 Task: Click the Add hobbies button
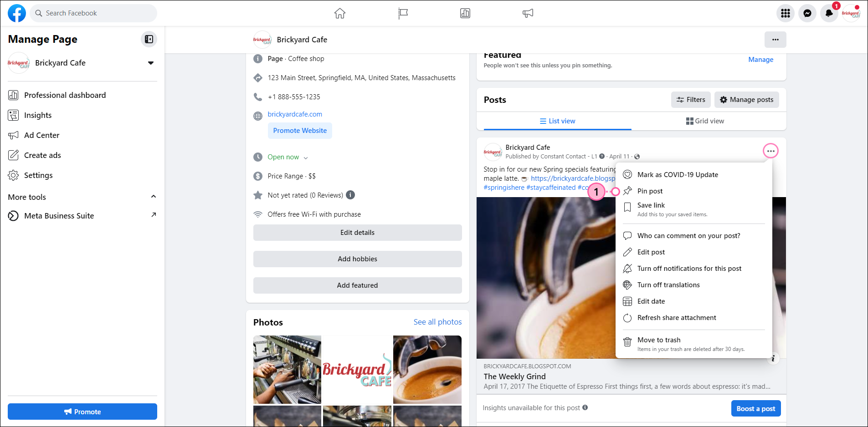[357, 259]
